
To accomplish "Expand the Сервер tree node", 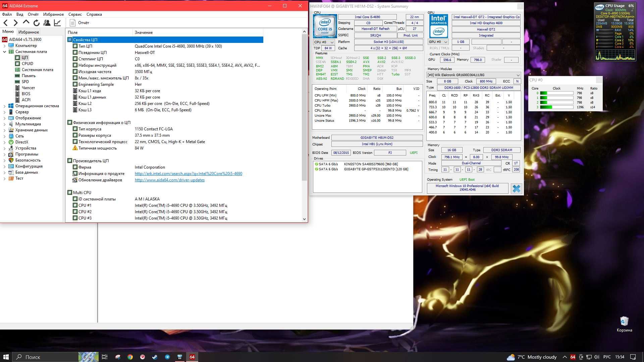I will (x=4, y=112).
